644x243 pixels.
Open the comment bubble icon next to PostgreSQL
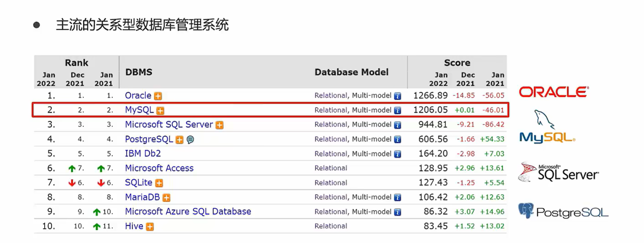[190, 140]
